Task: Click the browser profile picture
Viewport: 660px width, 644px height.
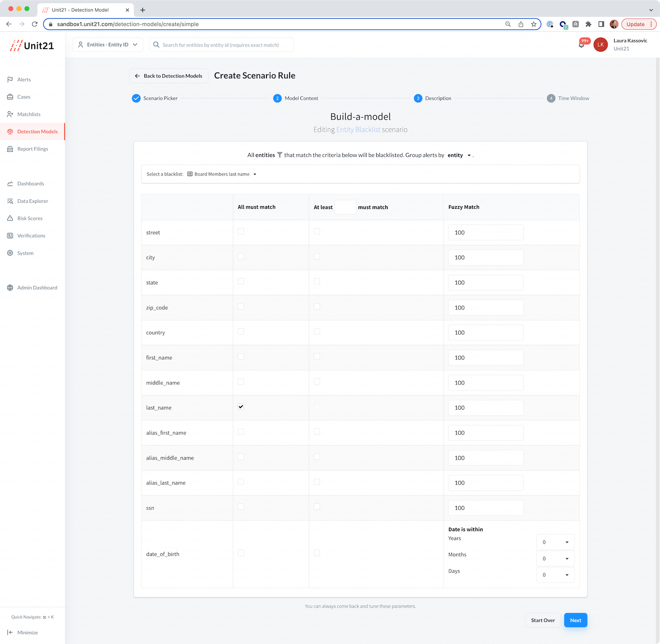Action: click(614, 24)
